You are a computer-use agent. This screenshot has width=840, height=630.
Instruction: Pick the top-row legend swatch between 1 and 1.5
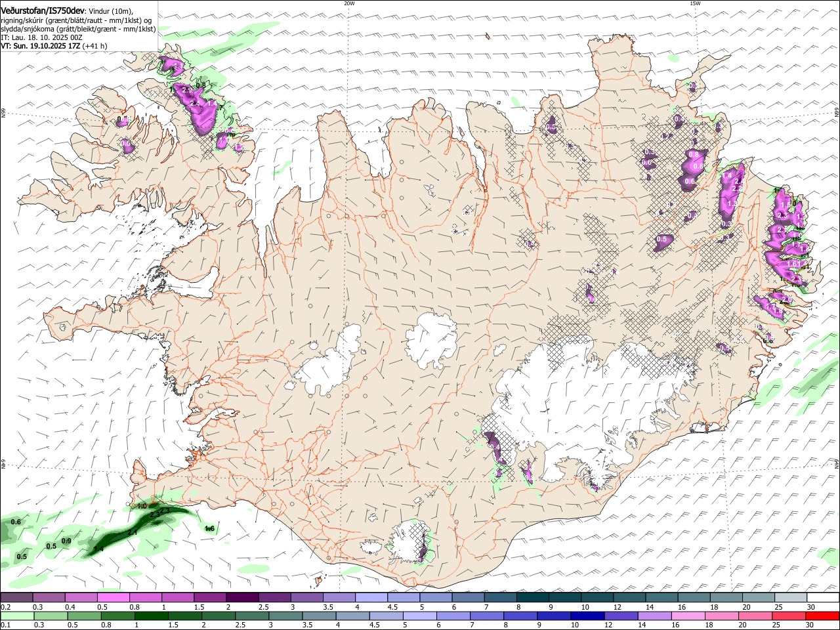tap(177, 597)
